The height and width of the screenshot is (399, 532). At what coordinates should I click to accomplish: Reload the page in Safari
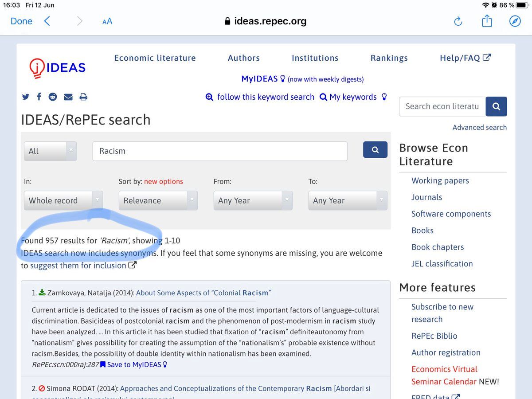click(x=458, y=21)
